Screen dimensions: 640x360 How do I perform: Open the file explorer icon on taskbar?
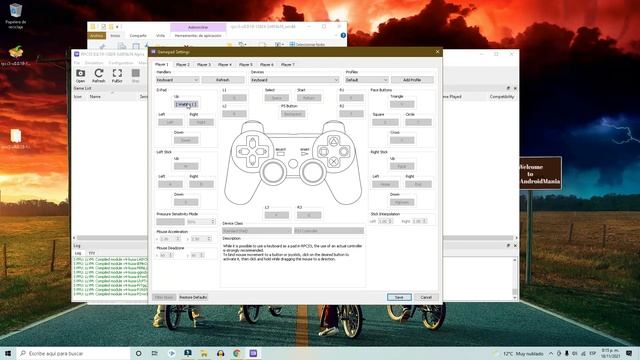pyautogui.click(x=204, y=353)
